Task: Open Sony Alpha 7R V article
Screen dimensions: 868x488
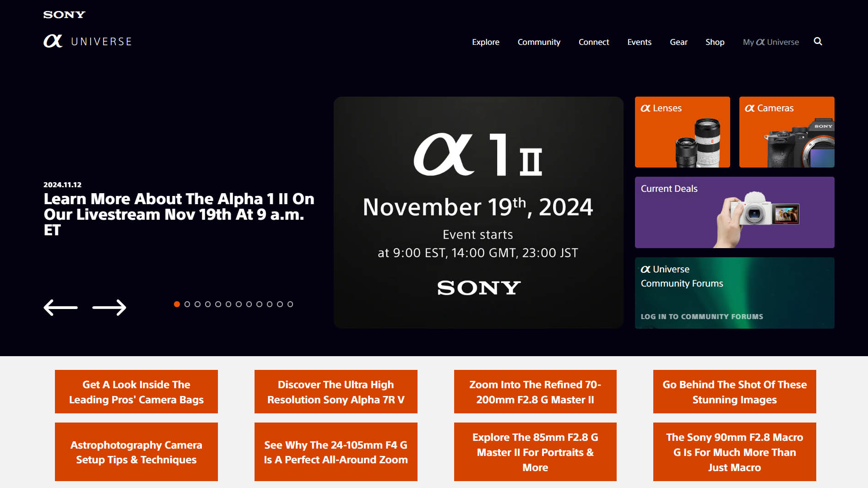Action: (336, 392)
